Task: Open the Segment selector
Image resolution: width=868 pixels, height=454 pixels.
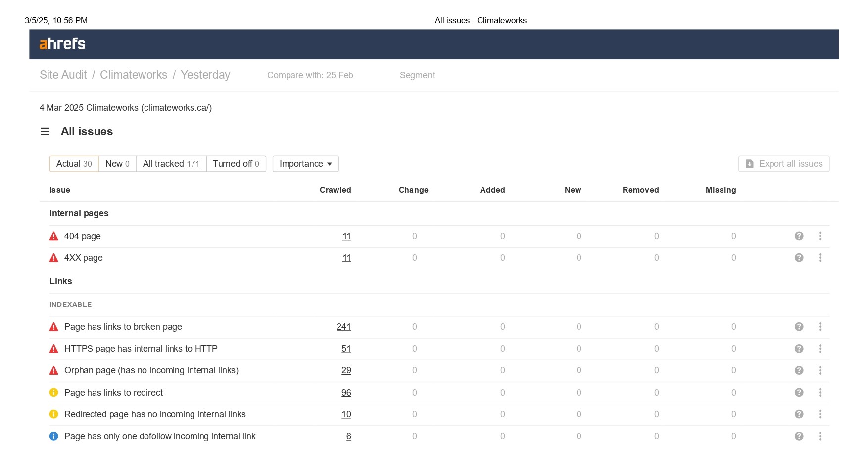Action: 417,75
